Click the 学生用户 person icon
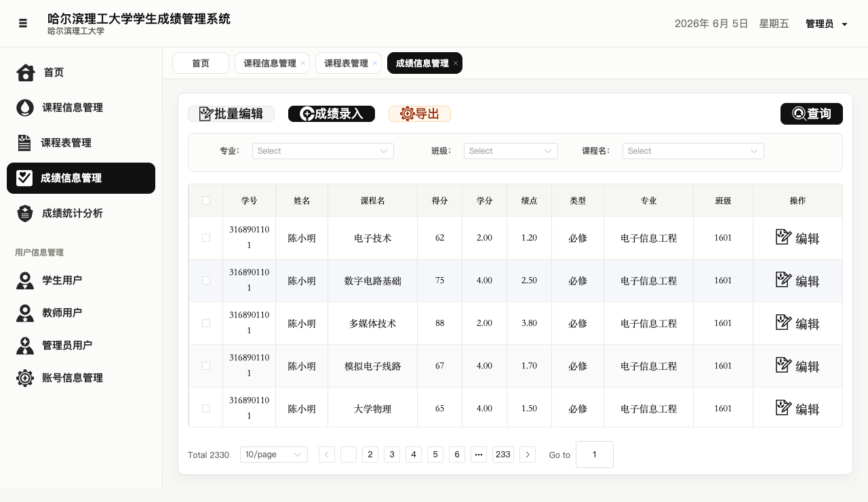 pos(25,280)
